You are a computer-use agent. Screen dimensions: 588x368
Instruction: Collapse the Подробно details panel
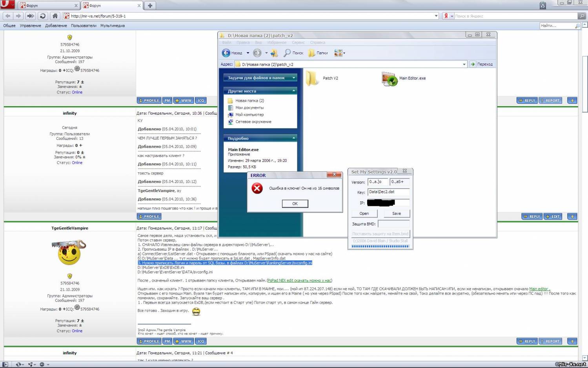click(293, 138)
